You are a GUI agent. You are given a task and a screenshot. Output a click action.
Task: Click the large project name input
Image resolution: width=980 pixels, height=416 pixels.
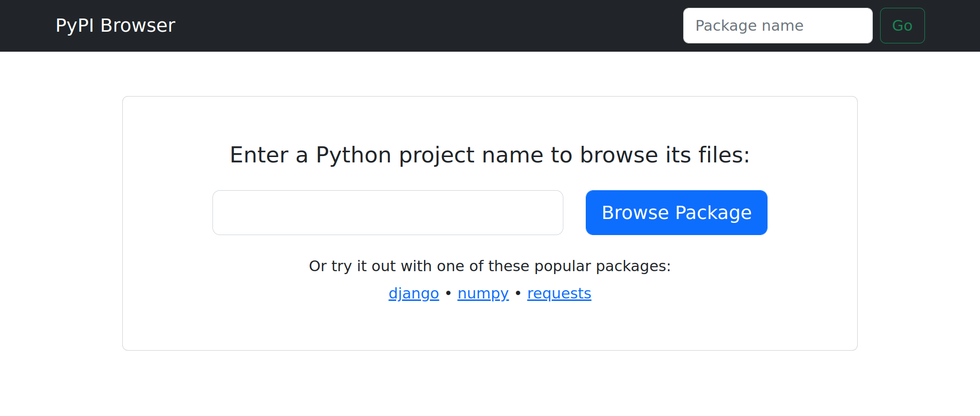coord(387,213)
